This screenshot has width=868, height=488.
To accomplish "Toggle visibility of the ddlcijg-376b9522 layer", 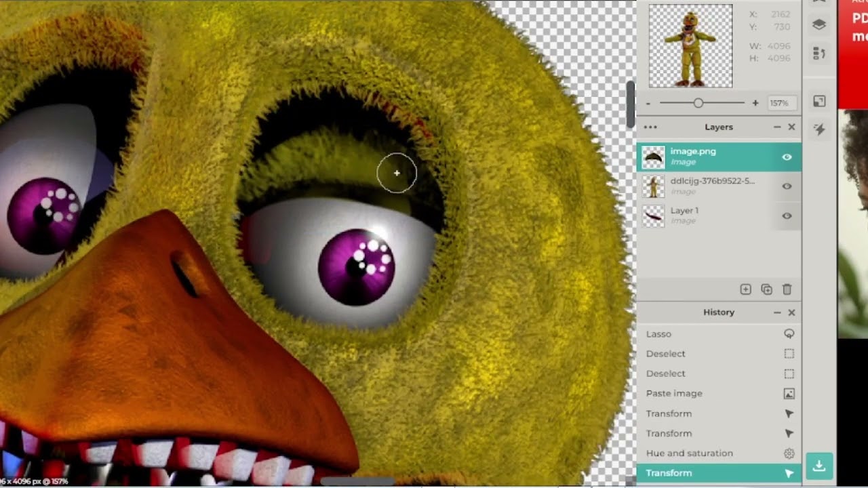I will point(787,186).
